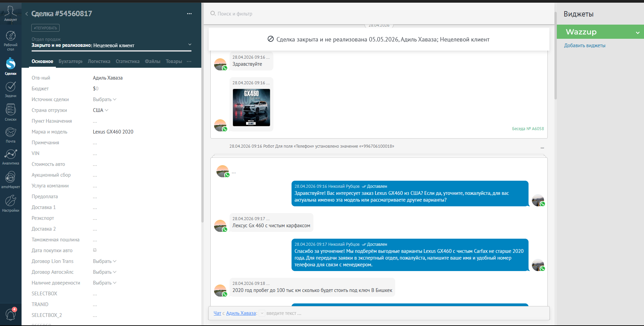Expand the collapsed ellipsis in chat
Image resolution: width=644 pixels, height=326 pixels.
click(234, 173)
